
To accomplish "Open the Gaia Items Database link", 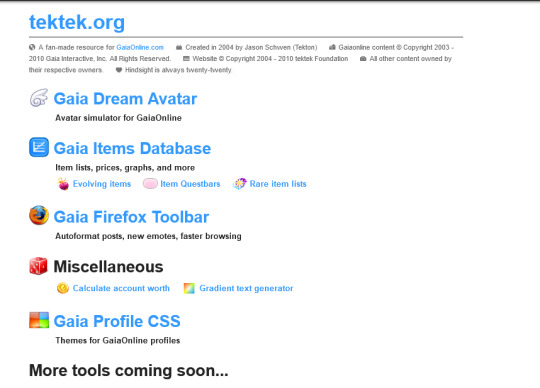I will (132, 148).
